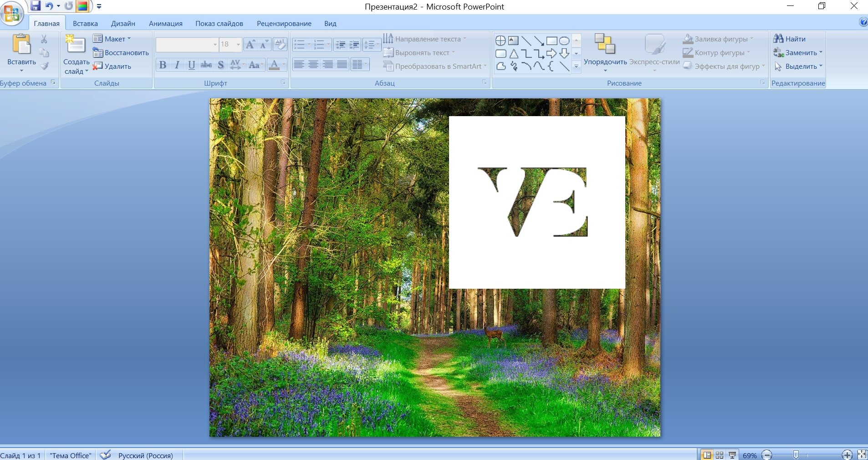The width and height of the screenshot is (868, 460).
Task: Click the zoom slider handle
Action: click(796, 455)
